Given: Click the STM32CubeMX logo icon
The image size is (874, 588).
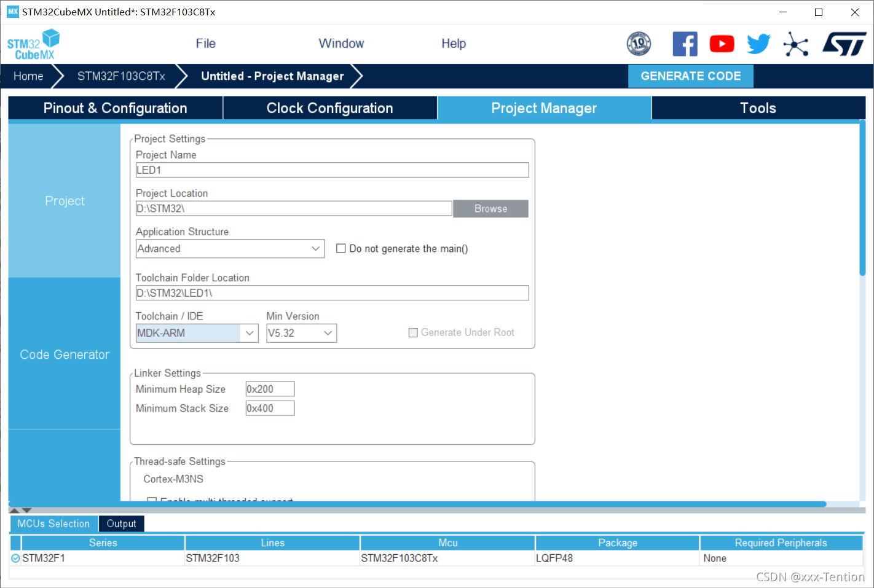Looking at the screenshot, I should click(33, 44).
